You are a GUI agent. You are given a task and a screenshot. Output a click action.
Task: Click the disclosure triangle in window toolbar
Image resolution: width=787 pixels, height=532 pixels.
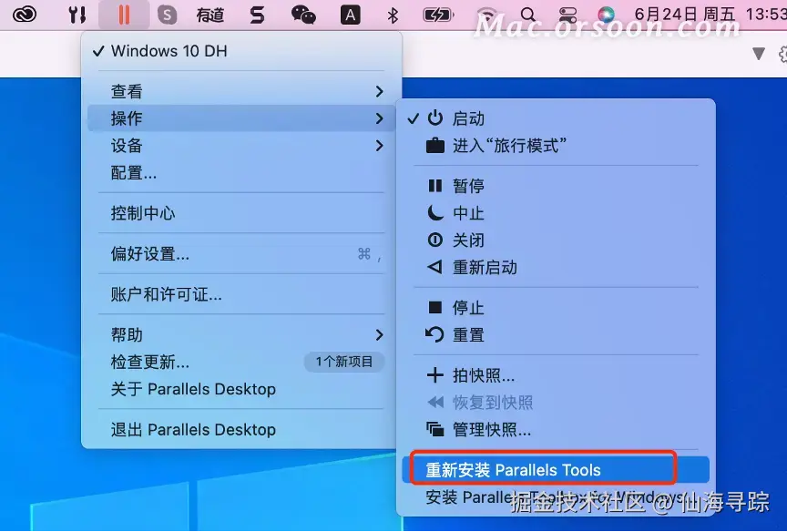759,53
